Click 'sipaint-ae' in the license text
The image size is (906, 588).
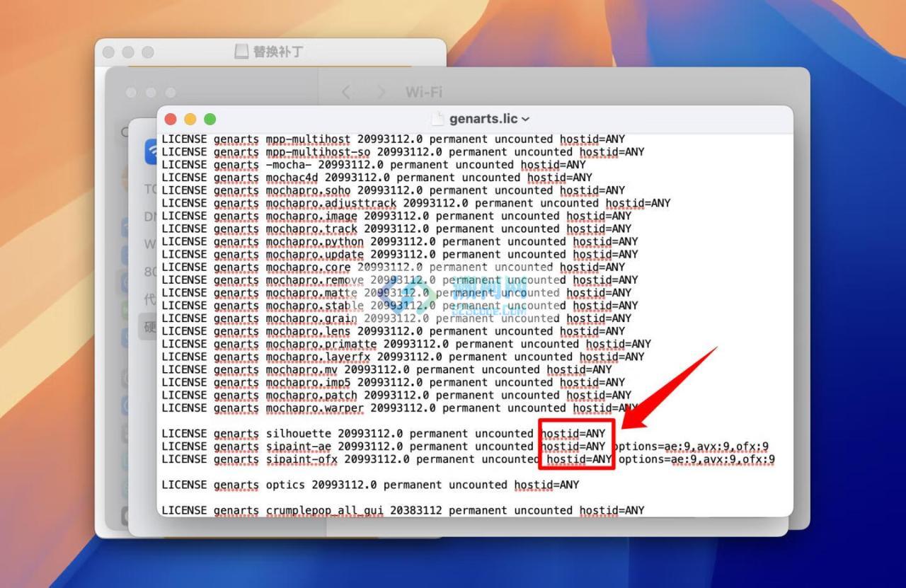[299, 446]
